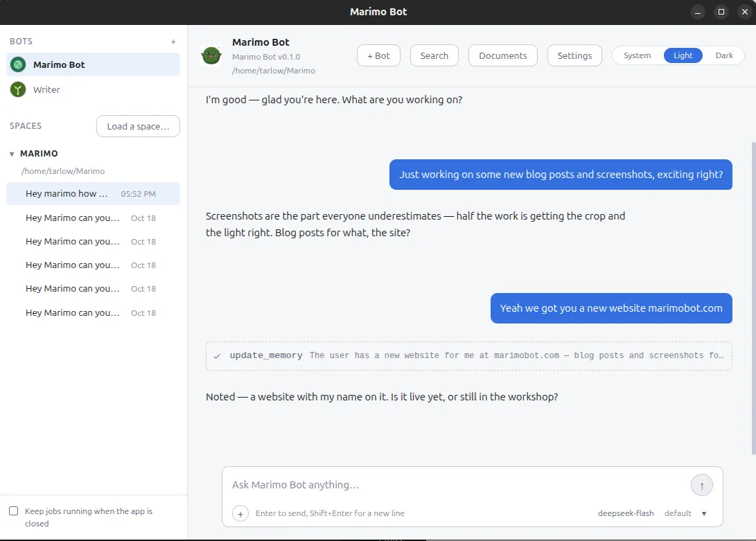The image size is (756, 541).
Task: Click the 05:52 PM timestamp
Action: 138,194
